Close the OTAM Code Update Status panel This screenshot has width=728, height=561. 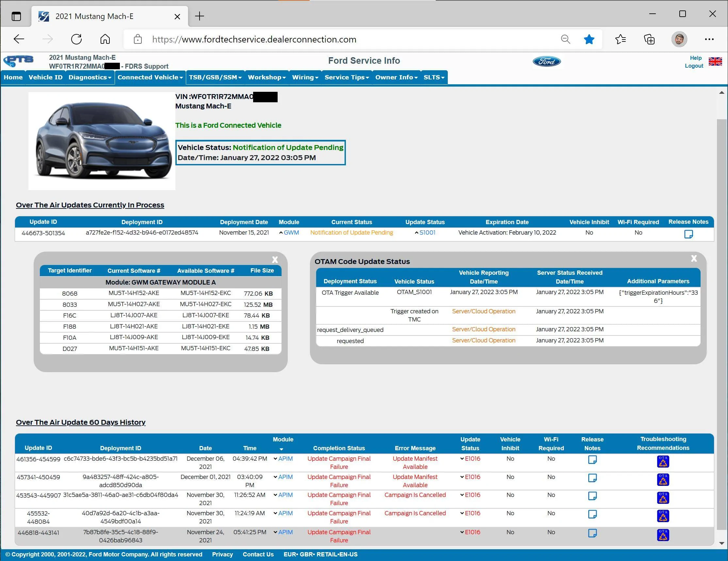(694, 258)
